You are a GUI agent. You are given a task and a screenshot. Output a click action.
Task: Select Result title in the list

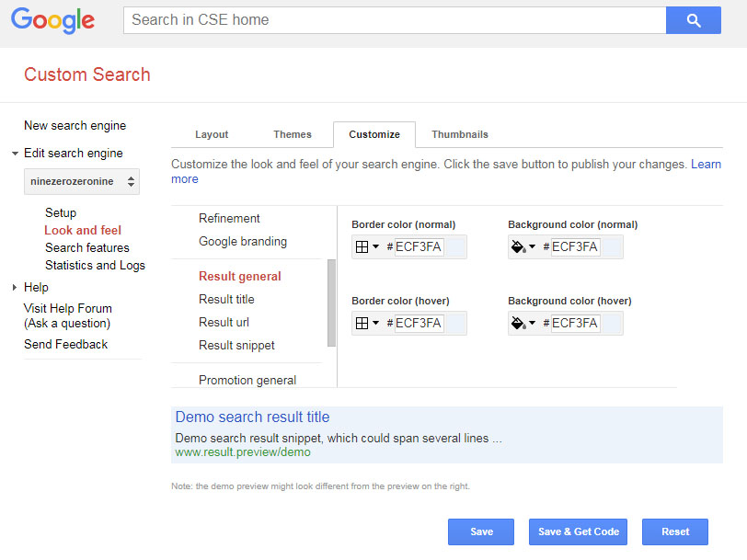pos(226,299)
